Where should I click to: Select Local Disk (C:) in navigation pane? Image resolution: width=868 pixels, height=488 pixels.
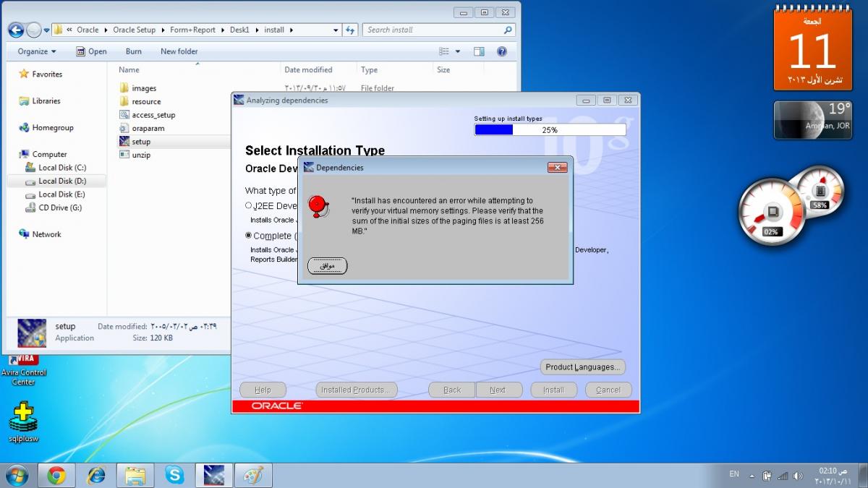[x=61, y=168]
